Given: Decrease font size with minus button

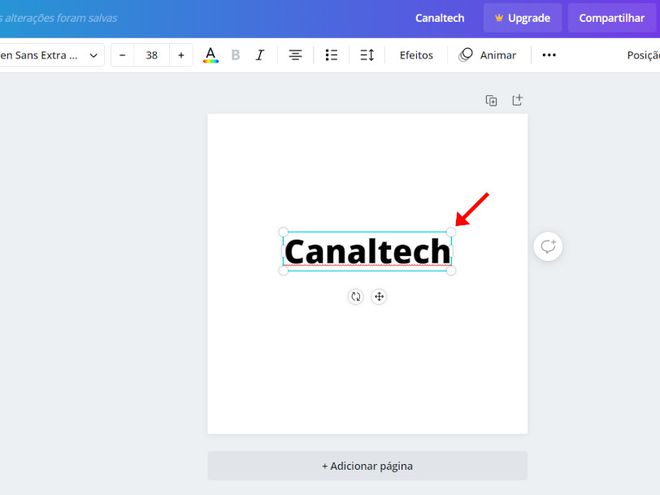Looking at the screenshot, I should click(122, 55).
